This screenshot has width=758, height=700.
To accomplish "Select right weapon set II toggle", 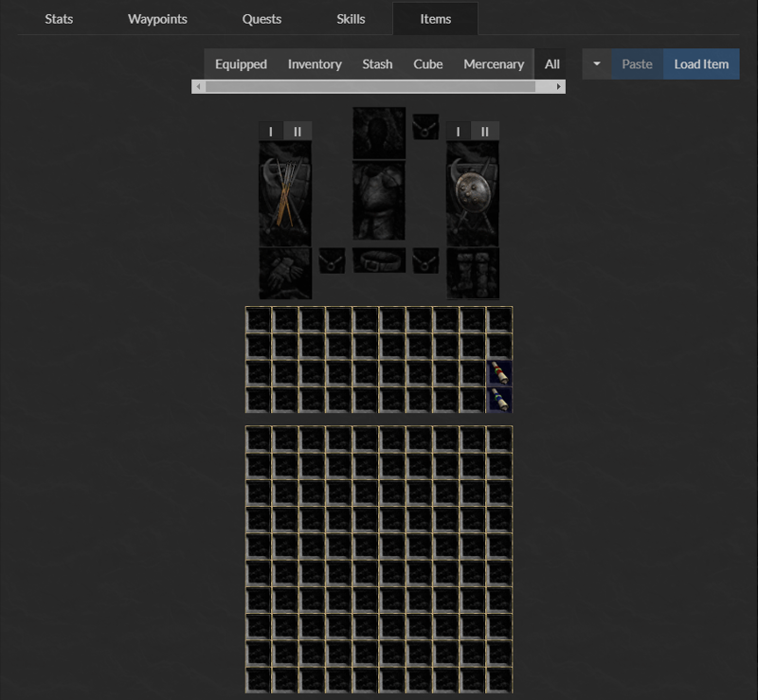I will (485, 131).
